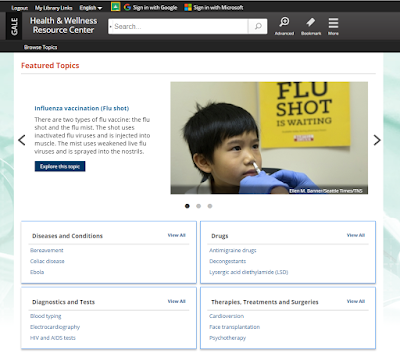Go to previous featured topic arrow
This screenshot has width=400, height=364.
(x=22, y=140)
